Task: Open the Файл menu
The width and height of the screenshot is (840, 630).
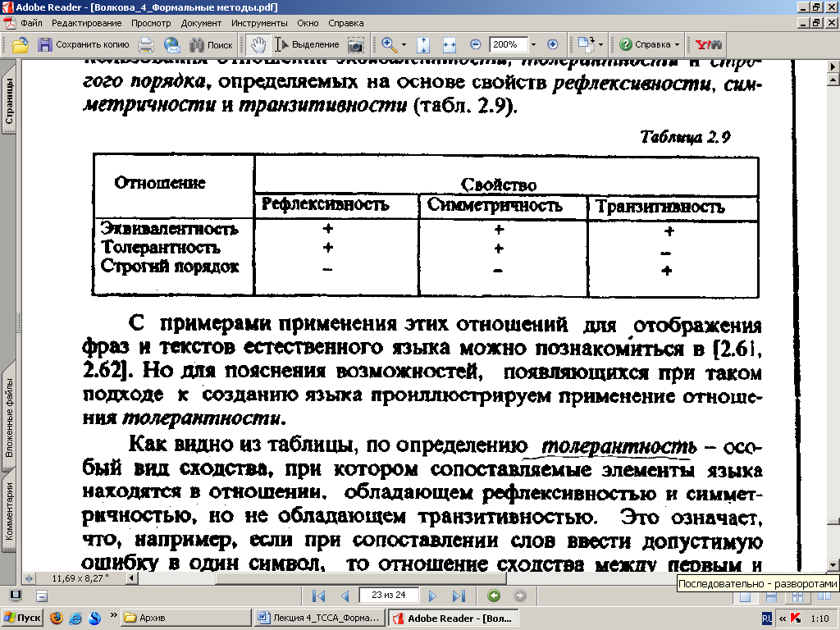Action: pyautogui.click(x=31, y=23)
